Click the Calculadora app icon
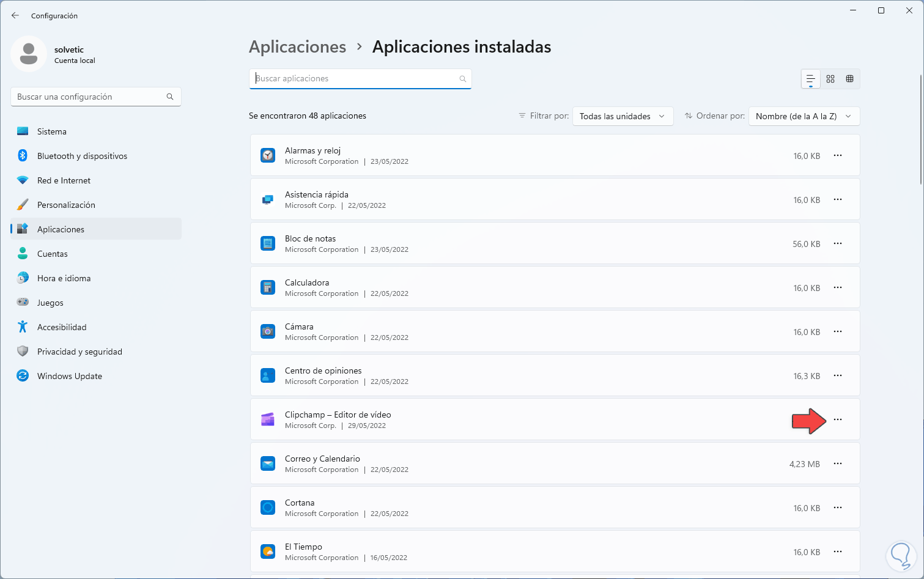The width and height of the screenshot is (924, 579). pos(268,288)
